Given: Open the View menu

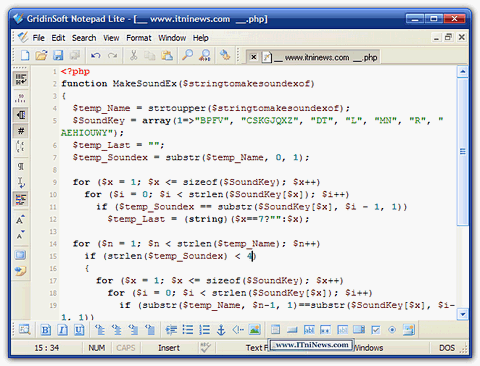Looking at the screenshot, I should pyautogui.click(x=111, y=38).
